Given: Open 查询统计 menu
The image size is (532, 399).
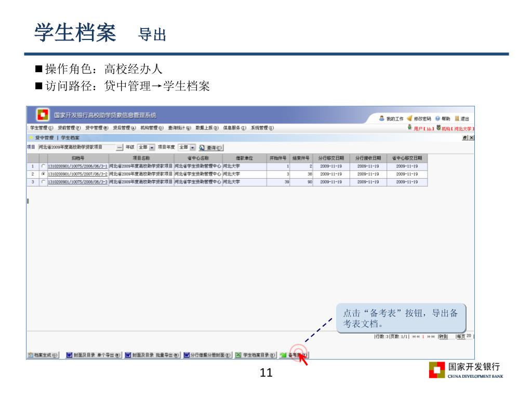Looking at the screenshot, I should [179, 128].
